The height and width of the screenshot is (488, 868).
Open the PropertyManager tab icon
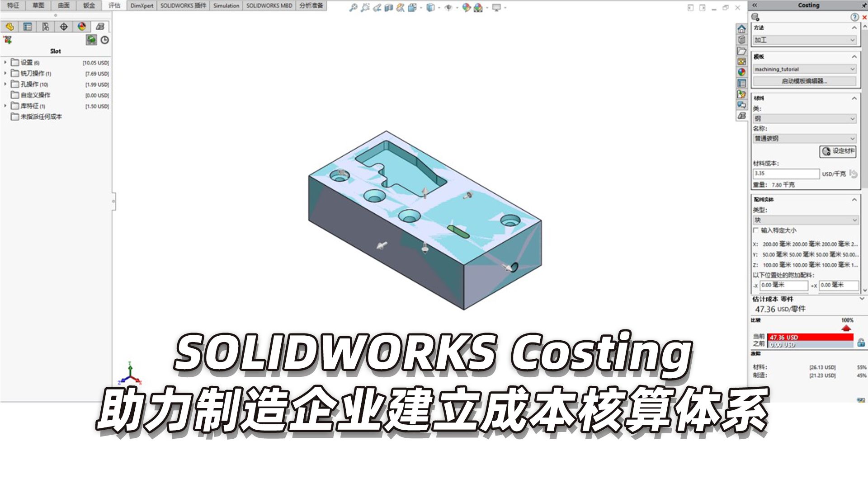tap(28, 27)
